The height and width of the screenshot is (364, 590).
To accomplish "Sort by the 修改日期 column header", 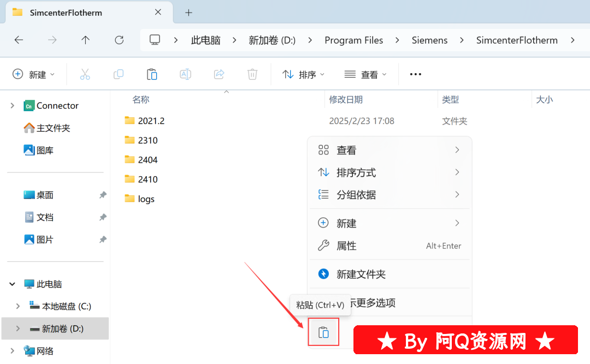I will point(346,100).
